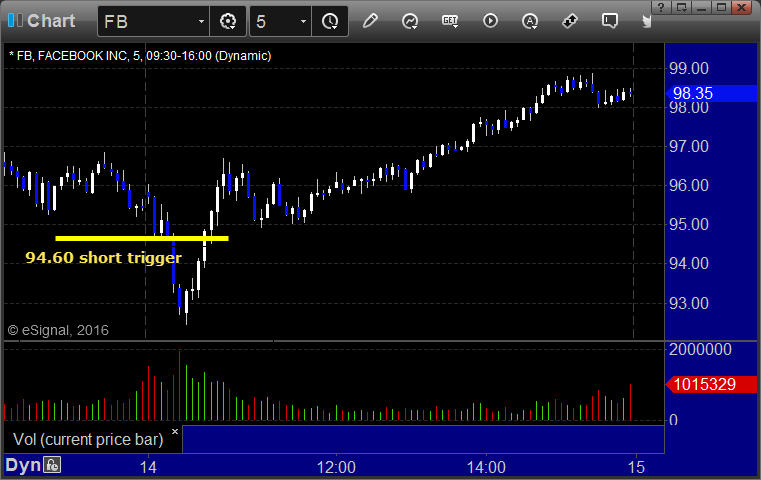Click the chart title 'FB, FACEBOOK INC' text
The height and width of the screenshot is (480, 761).
tap(73, 56)
